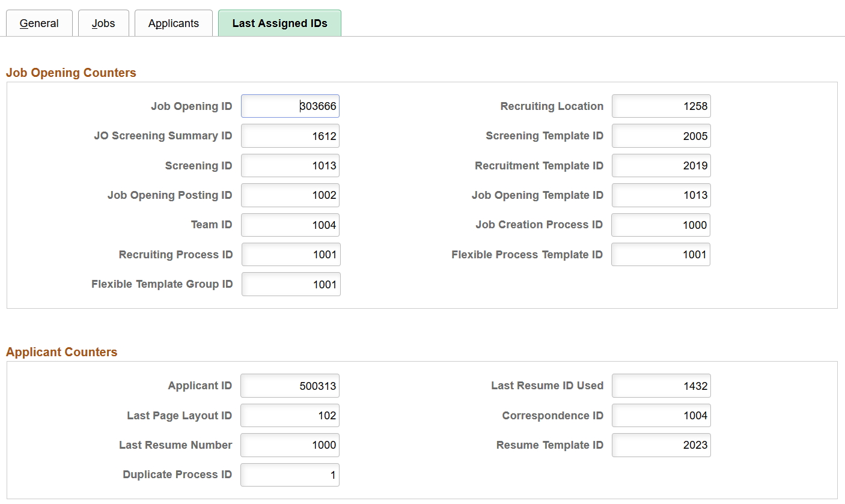Select the Last Resume Number field

290,445
